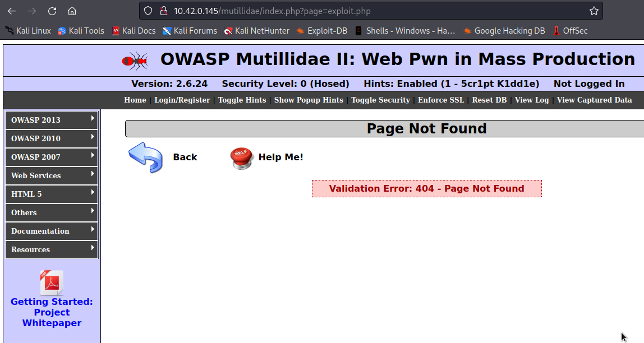Click the red Help button icon
644x343 pixels.
point(241,159)
